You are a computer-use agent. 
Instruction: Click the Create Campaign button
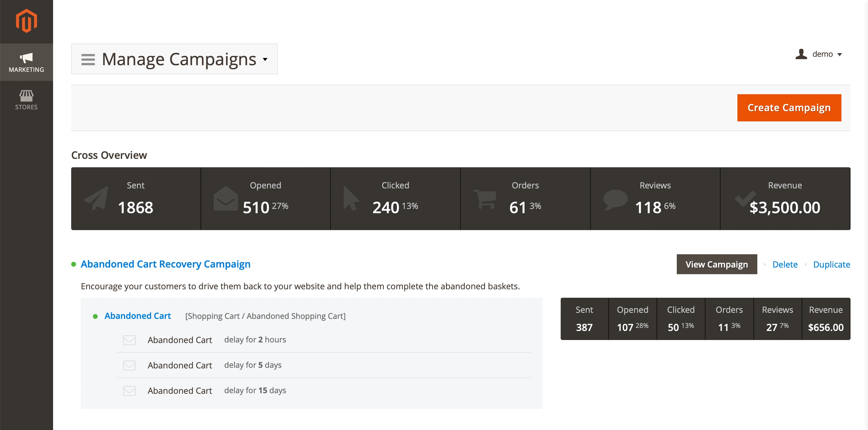click(789, 107)
